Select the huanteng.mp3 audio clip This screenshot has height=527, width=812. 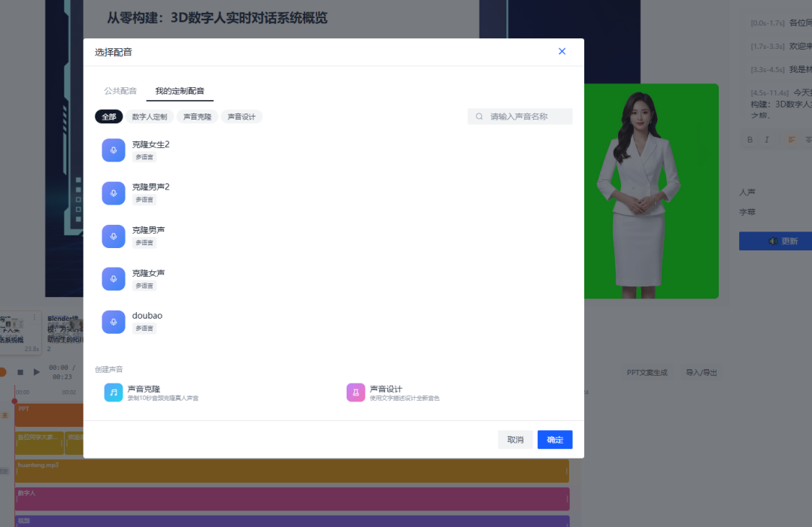(292, 471)
